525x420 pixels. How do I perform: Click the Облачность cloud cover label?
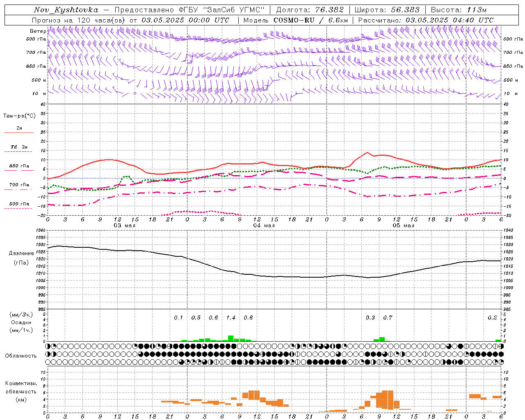coord(21,356)
